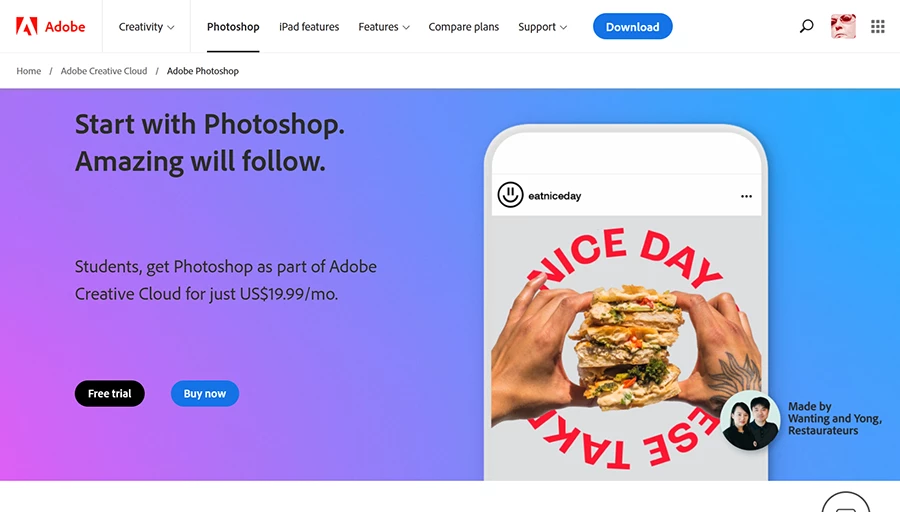Click the Wanting and Yong portrait
900x512 pixels.
[750, 420]
